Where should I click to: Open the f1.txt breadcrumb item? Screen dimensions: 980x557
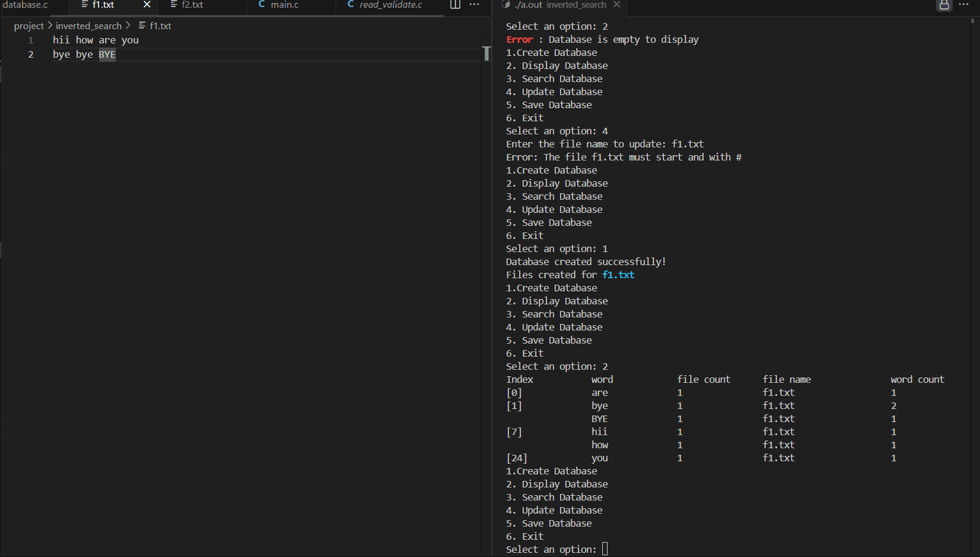(160, 26)
